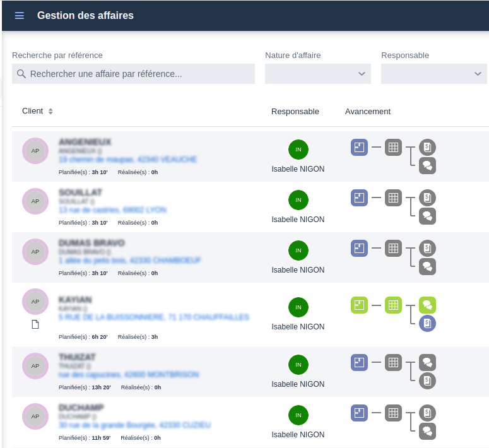Open the ANGENIEUX address link
Viewport: 489px width, 448px height.
tap(127, 160)
